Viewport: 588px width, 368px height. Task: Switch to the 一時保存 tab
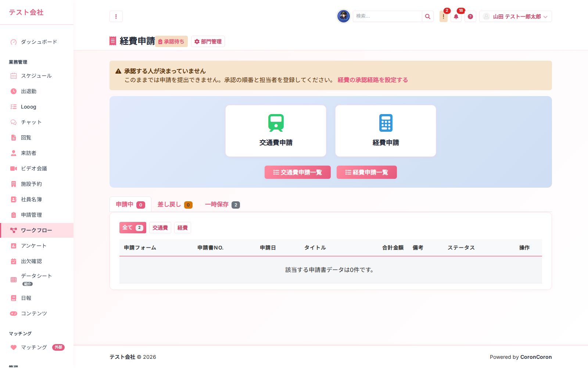[222, 205]
